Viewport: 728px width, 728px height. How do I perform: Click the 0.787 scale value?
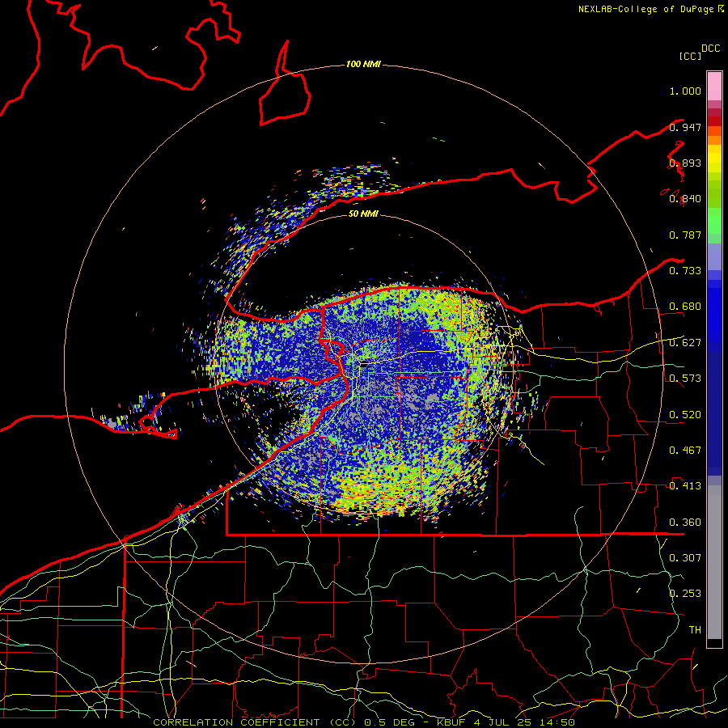[685, 235]
